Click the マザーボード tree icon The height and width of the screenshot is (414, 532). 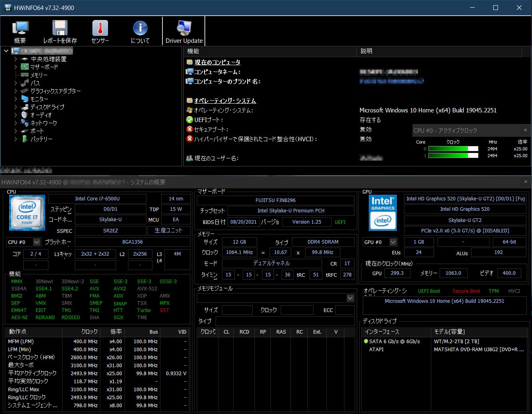(25, 67)
